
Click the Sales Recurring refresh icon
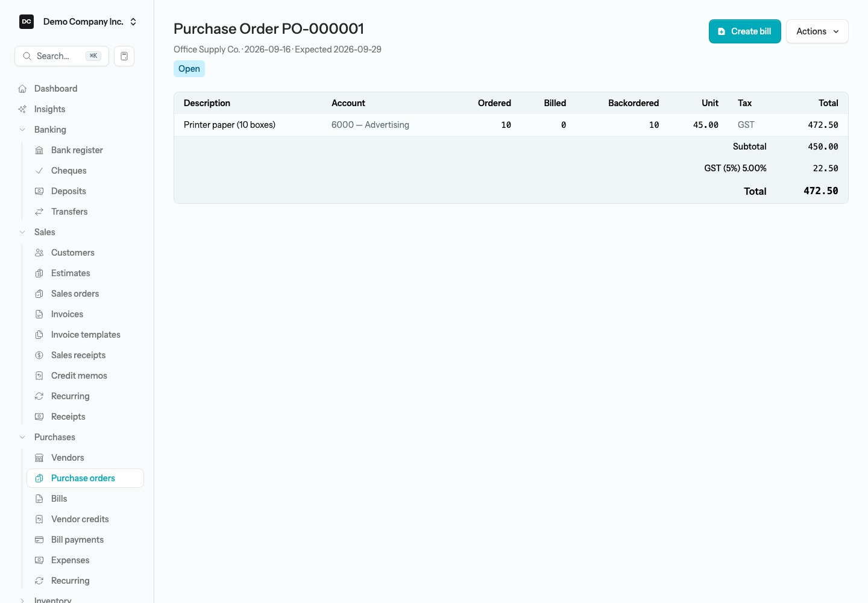click(x=39, y=396)
